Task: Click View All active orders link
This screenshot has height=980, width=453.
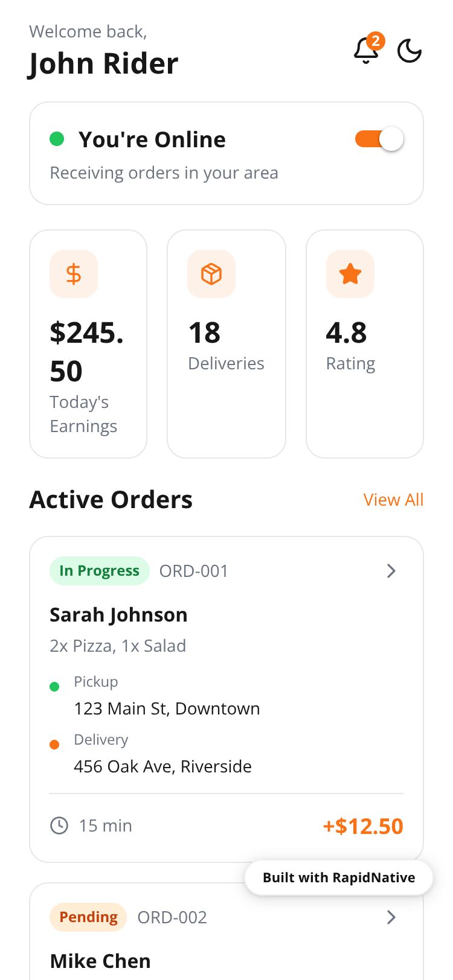Action: coord(393,500)
